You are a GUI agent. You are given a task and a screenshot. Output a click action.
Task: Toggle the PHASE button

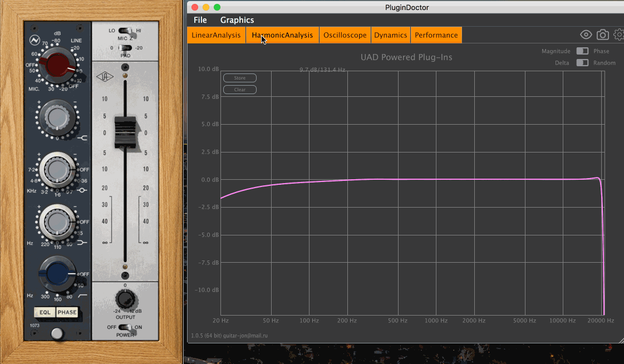click(x=67, y=312)
